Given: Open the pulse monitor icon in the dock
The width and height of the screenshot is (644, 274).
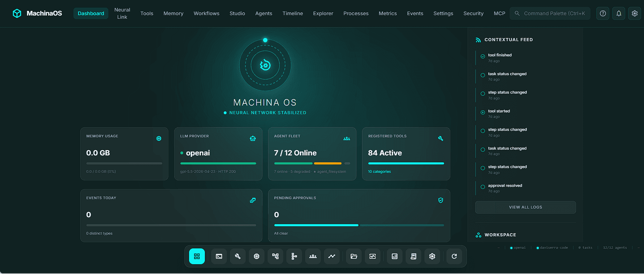Looking at the screenshot, I should tap(373, 256).
